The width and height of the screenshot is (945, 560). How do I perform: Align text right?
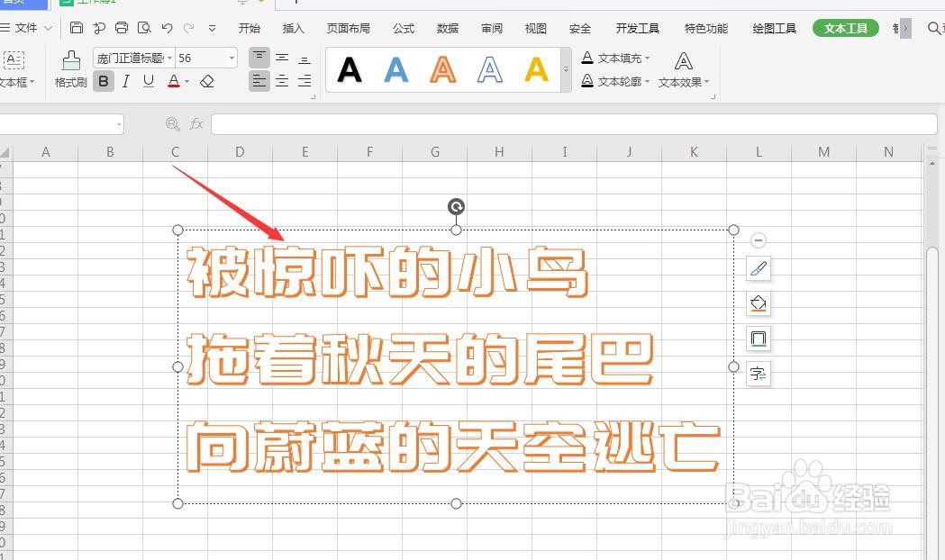coord(305,81)
